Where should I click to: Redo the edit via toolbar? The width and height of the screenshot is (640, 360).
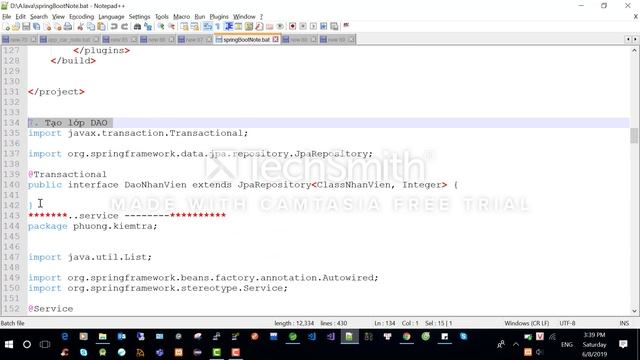click(124, 27)
